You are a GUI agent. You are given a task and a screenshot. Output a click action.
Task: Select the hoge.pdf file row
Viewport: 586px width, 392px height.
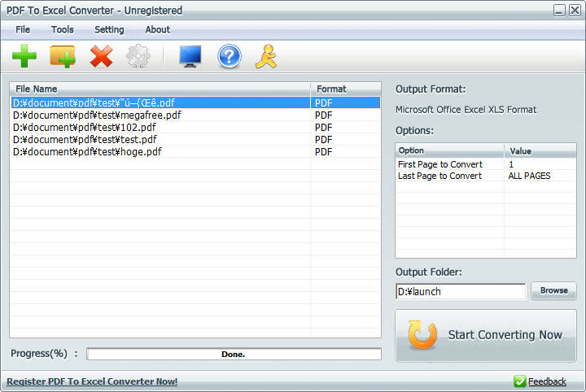coord(195,151)
